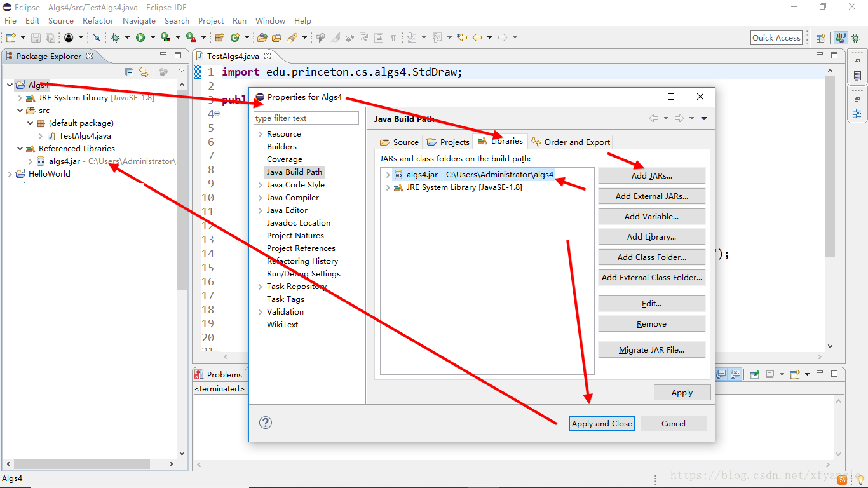Switch to the Order and Export tab
This screenshot has height=488, width=868.
point(570,142)
